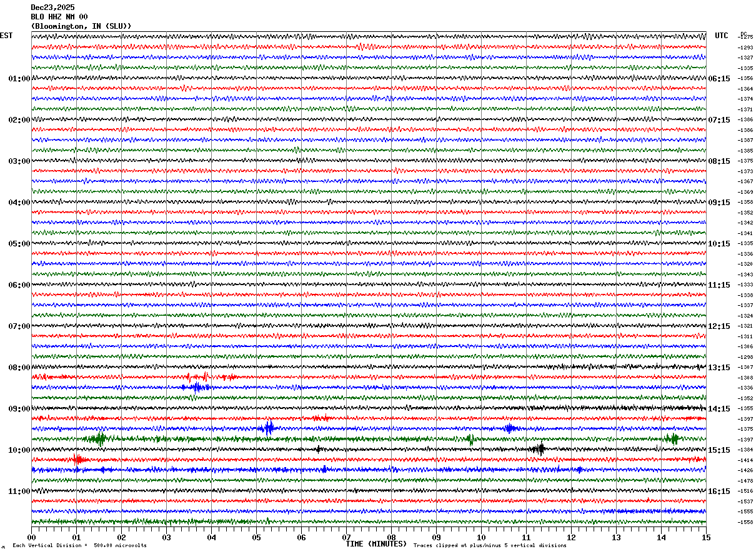Select the 03:00 EST row label
The height and width of the screenshot is (554, 756).
[x=19, y=161]
